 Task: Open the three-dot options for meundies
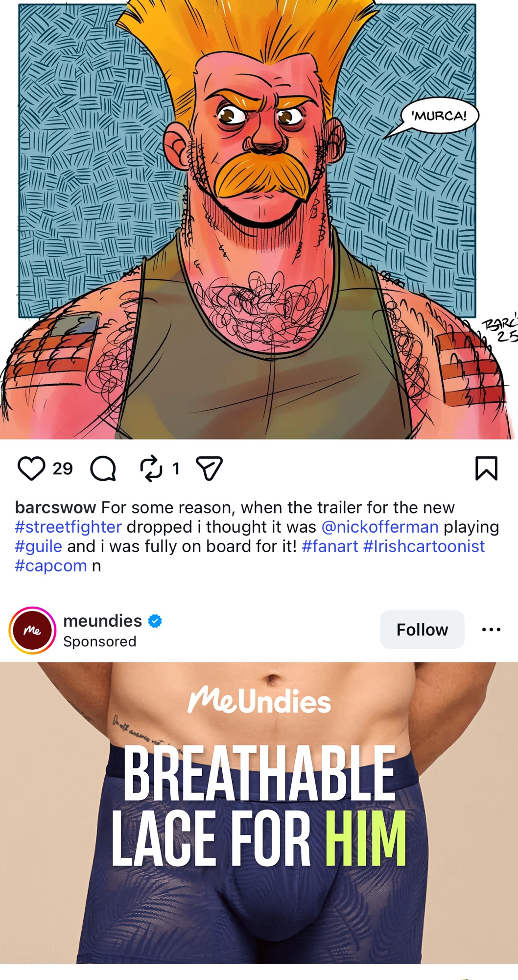[x=491, y=630]
